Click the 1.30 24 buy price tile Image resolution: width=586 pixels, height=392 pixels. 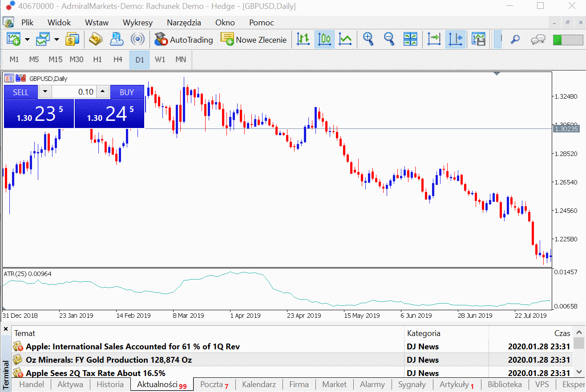click(x=109, y=114)
